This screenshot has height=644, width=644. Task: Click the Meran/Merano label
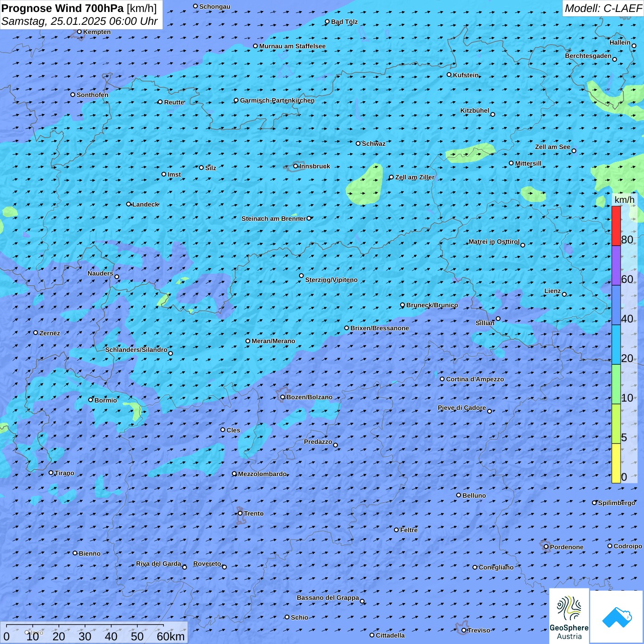273,341
